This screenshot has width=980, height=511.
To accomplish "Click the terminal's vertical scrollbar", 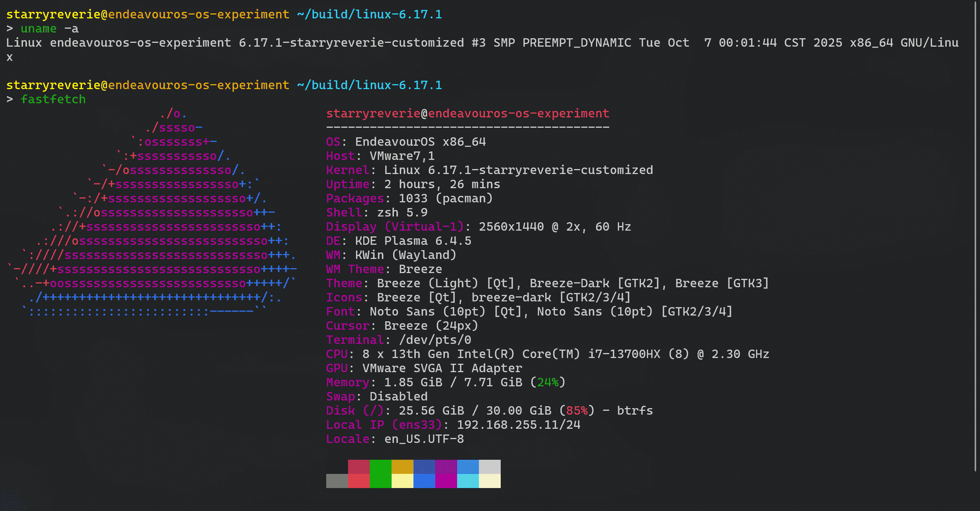I will pyautogui.click(x=976, y=237).
